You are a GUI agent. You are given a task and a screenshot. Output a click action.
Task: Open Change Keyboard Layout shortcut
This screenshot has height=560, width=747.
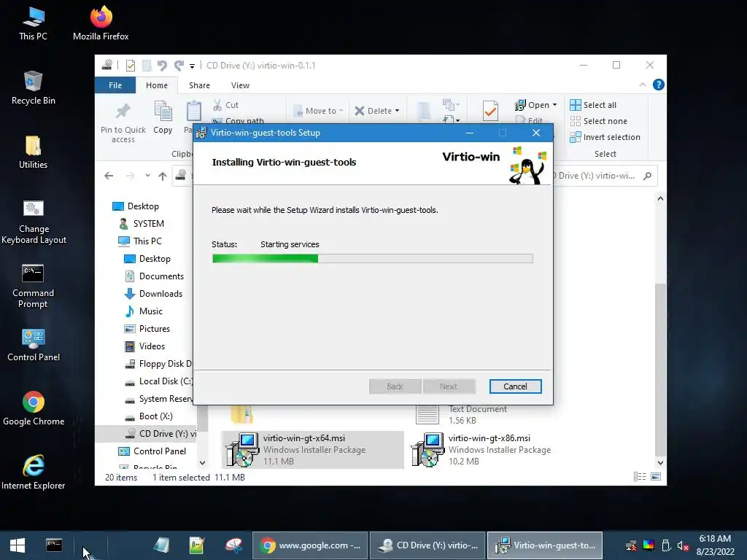click(34, 222)
